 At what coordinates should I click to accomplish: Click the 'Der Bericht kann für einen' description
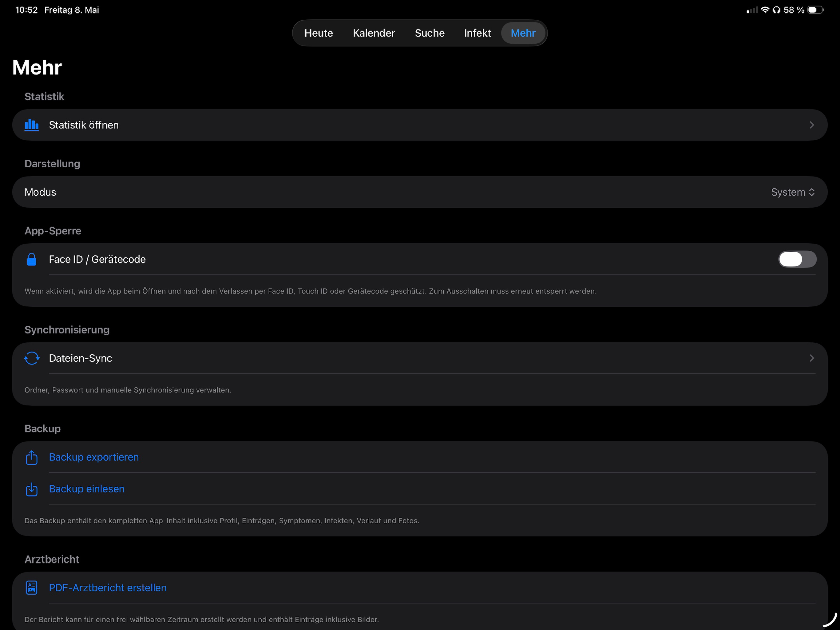click(202, 620)
